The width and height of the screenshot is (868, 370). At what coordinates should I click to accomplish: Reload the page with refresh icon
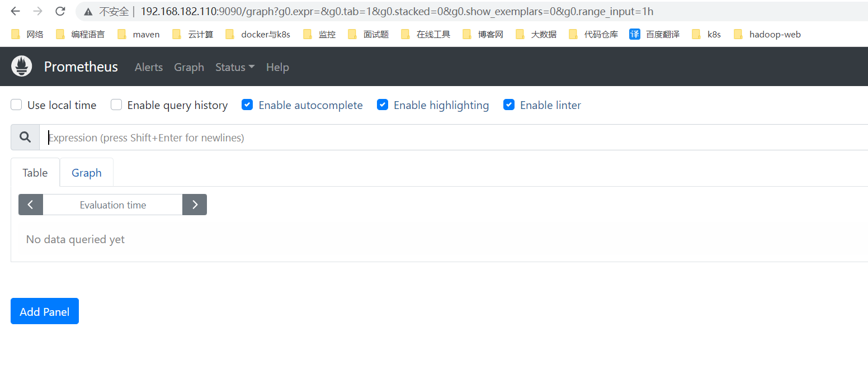pos(60,11)
